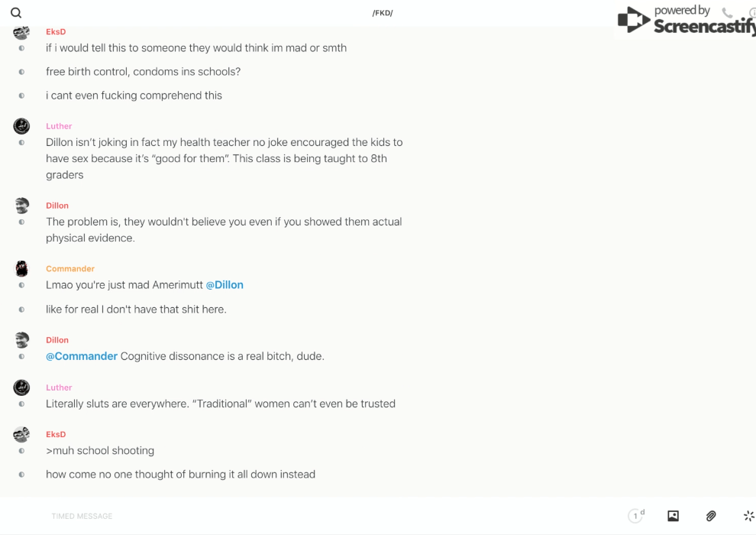Open the @Dillon mention link
The height and width of the screenshot is (535, 756).
[x=225, y=285]
